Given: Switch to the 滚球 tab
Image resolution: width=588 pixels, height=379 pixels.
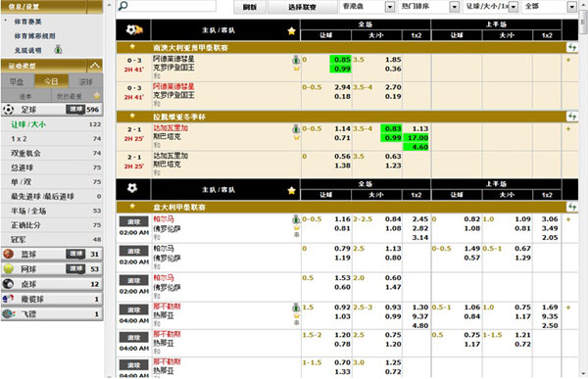Looking at the screenshot, I should pos(85,81).
